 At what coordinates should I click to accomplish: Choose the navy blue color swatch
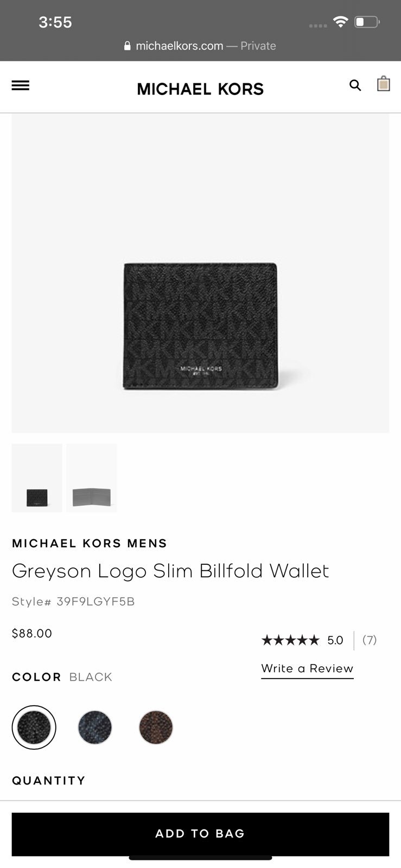click(x=95, y=727)
